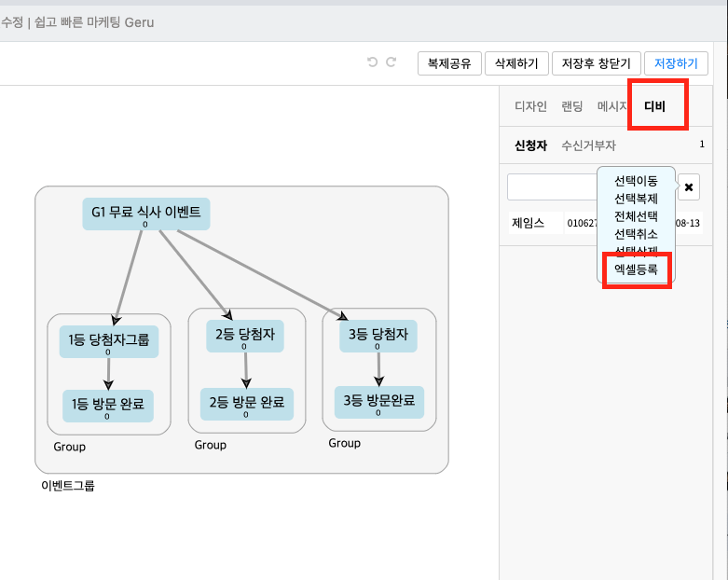Select the 제임스 applicant row
This screenshot has height=580, width=728.
[x=528, y=223]
